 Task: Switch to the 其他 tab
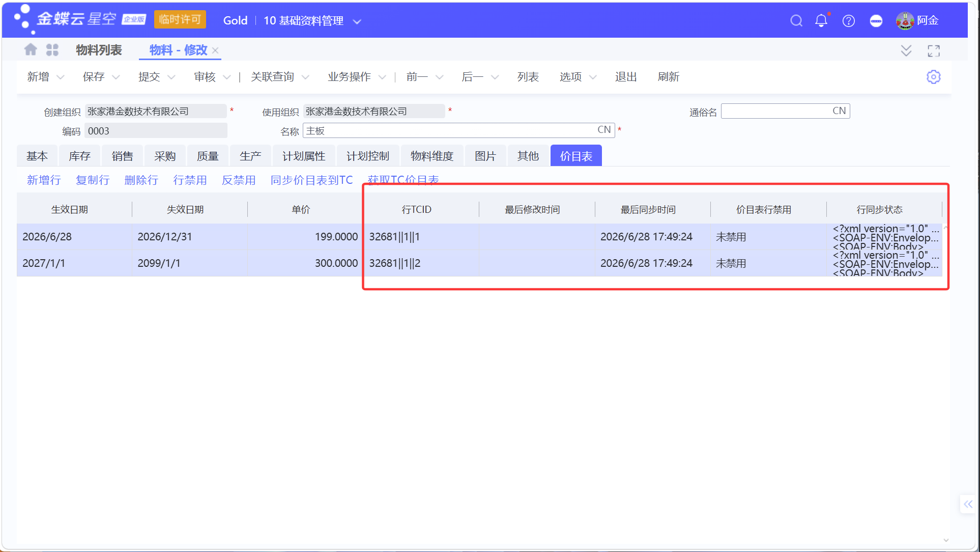(528, 156)
